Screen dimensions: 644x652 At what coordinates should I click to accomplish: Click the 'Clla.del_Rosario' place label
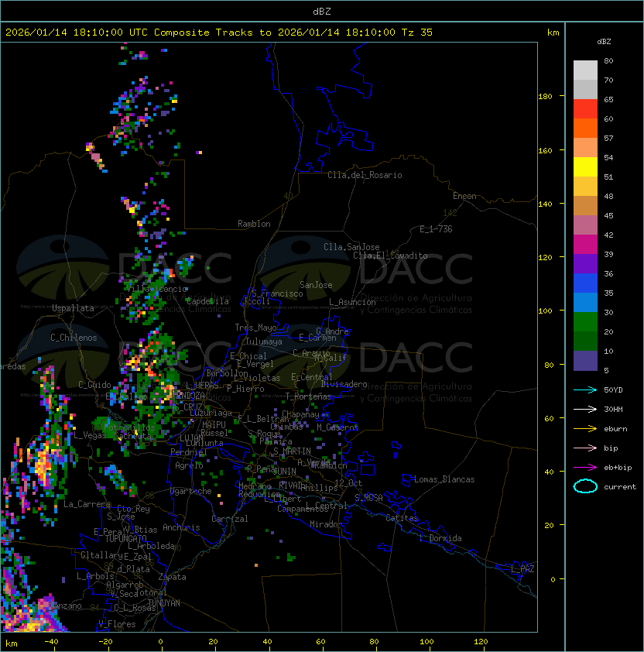coord(365,175)
